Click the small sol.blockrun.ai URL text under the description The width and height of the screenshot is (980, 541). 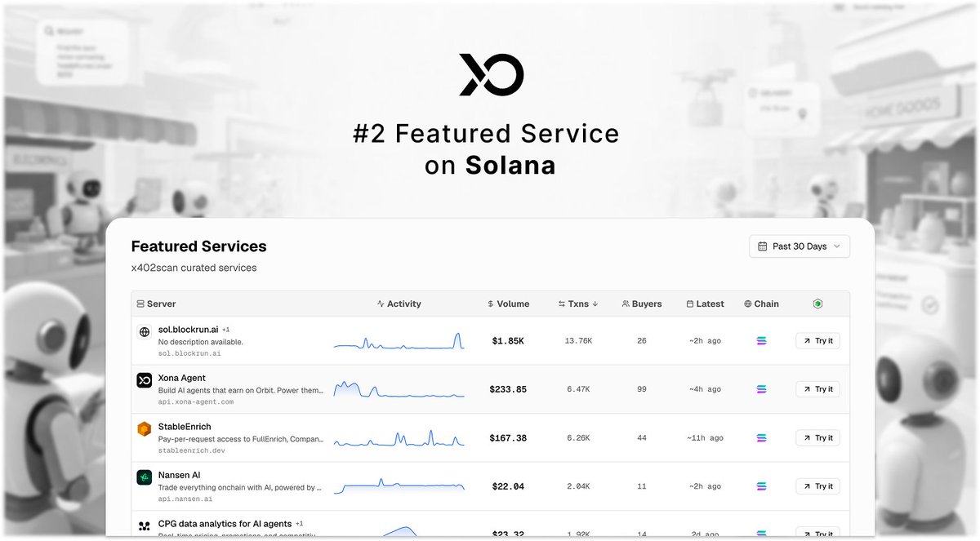(x=189, y=353)
